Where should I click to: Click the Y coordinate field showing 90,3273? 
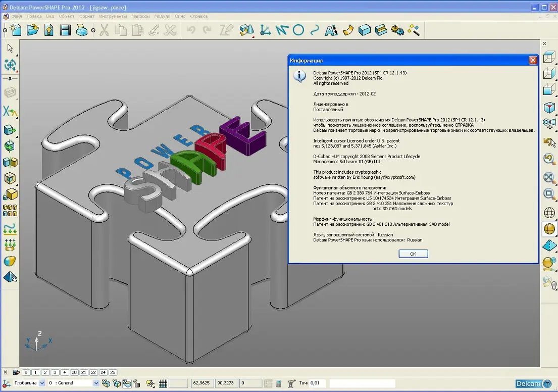(226, 383)
